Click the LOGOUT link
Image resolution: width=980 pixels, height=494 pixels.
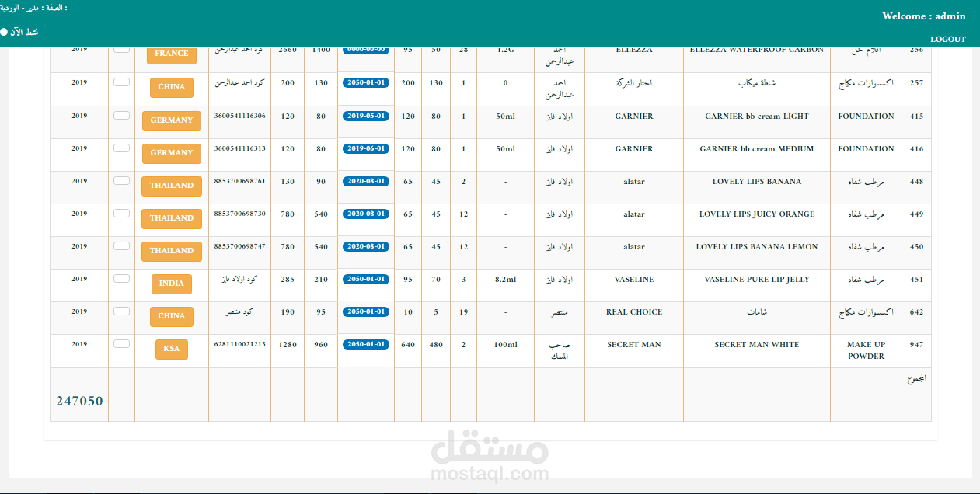click(948, 39)
